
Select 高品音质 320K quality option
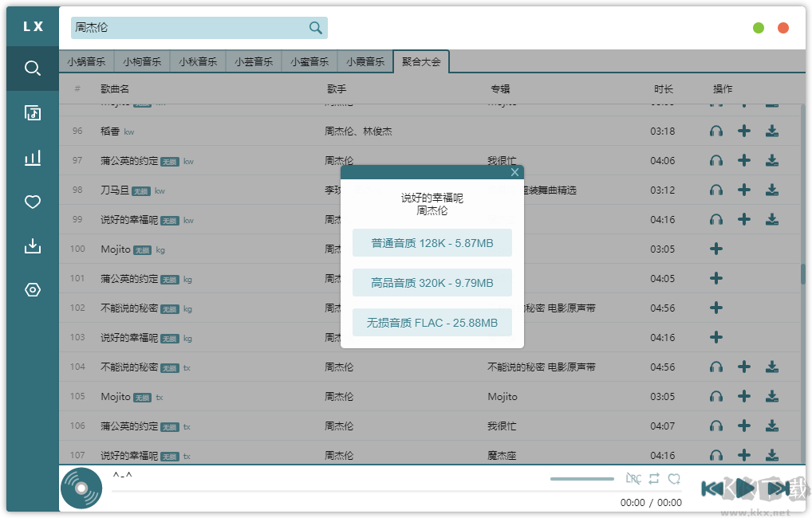tap(432, 282)
